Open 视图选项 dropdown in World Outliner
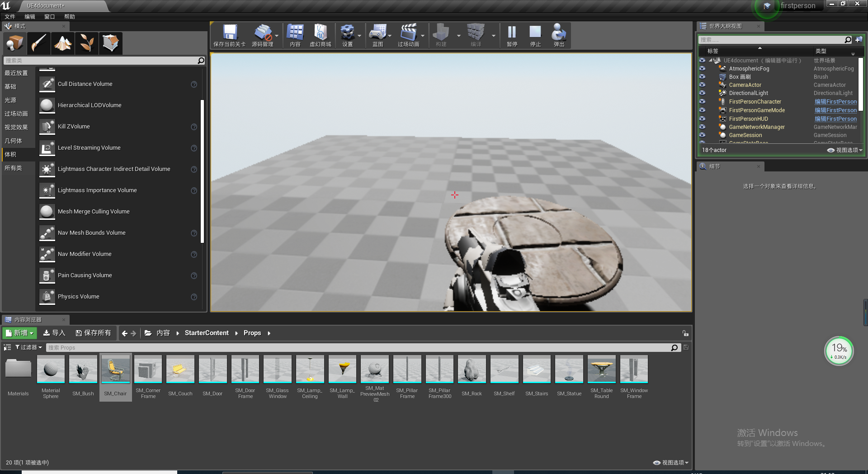The image size is (868, 474). tap(845, 150)
